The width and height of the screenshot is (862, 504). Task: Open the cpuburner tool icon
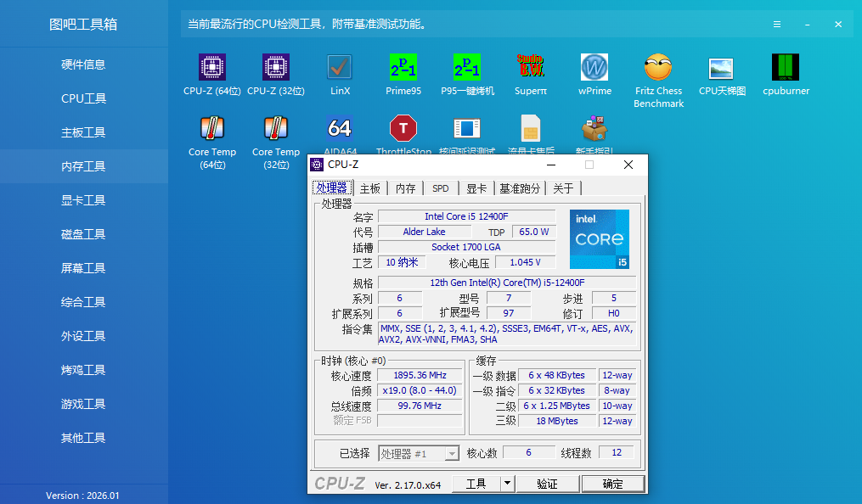tap(786, 68)
